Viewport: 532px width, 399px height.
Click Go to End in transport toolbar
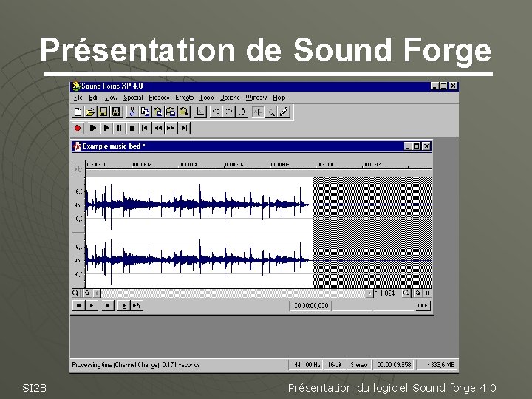click(x=184, y=128)
